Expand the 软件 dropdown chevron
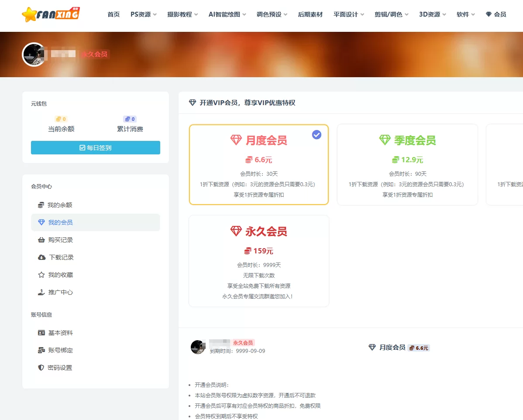 point(473,15)
